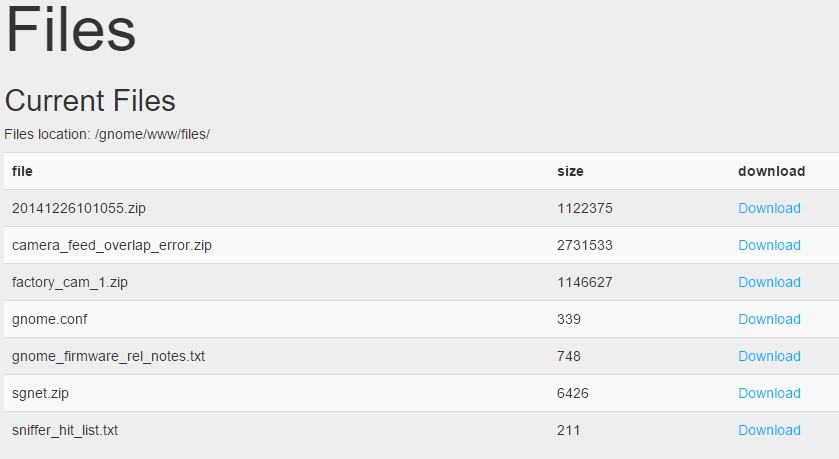Download factory_cam_1.zip file
Screen dimensions: 839x459
point(769,282)
